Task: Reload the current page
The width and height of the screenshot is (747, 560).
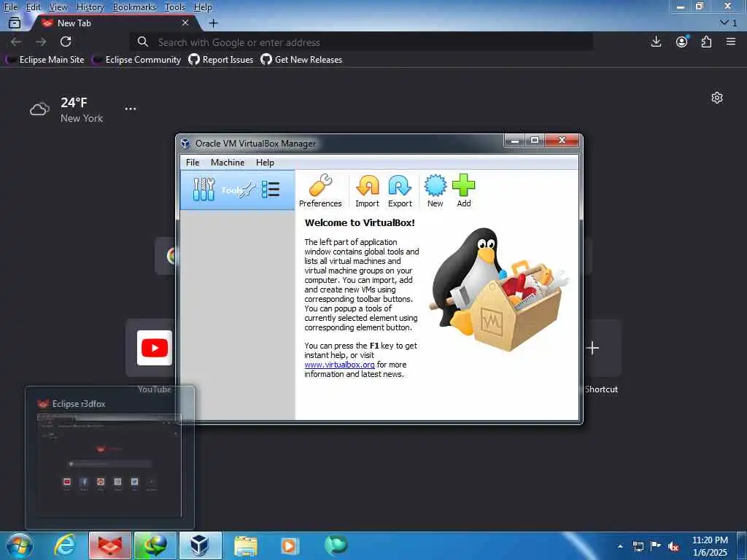Action: click(66, 42)
